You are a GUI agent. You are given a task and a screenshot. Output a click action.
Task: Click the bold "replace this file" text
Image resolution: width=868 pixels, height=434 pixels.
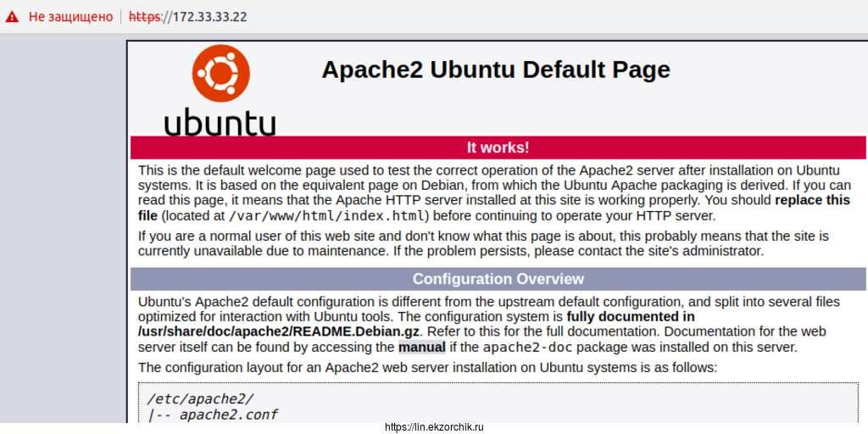tap(811, 201)
